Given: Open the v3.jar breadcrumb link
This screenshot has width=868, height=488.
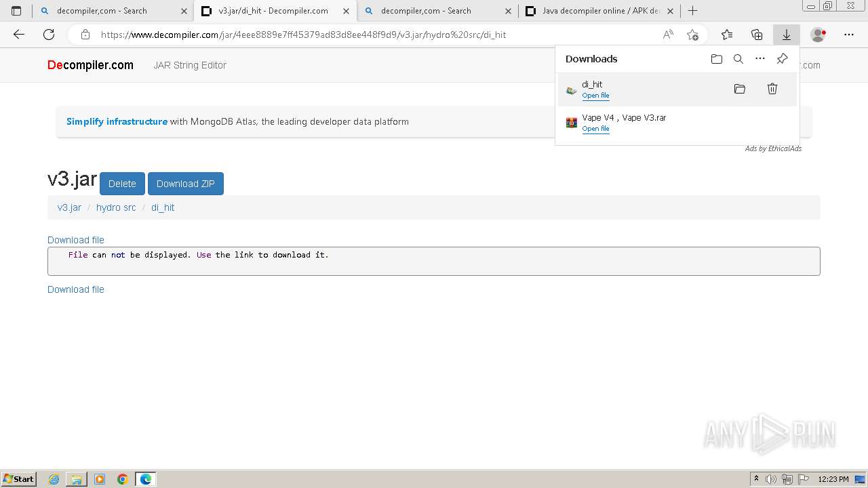Looking at the screenshot, I should tap(69, 207).
